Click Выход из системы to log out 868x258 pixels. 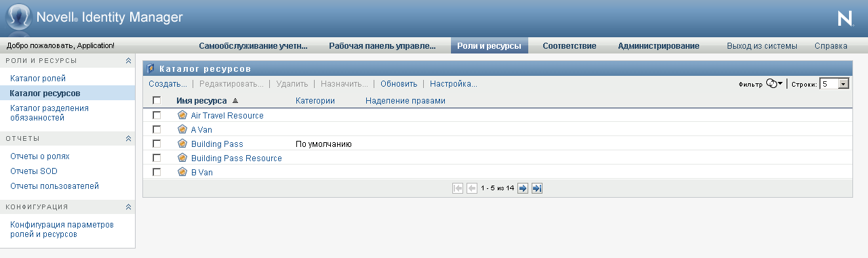[762, 46]
